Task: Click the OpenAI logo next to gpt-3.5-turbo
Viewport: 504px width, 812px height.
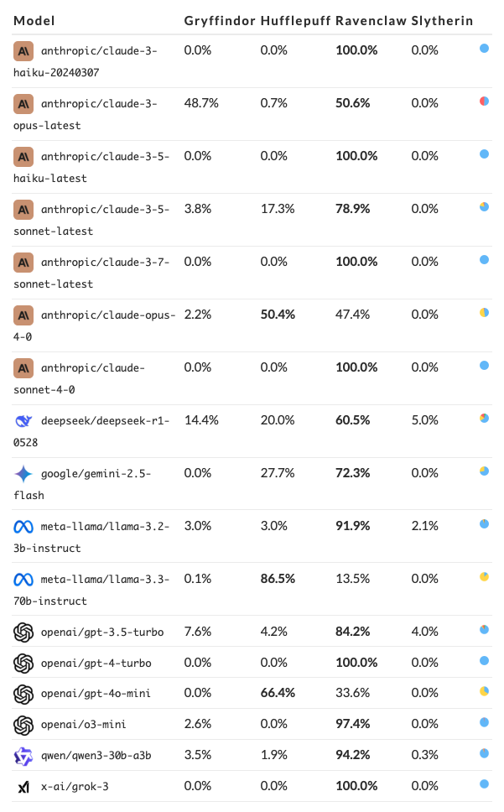Action: click(x=23, y=632)
